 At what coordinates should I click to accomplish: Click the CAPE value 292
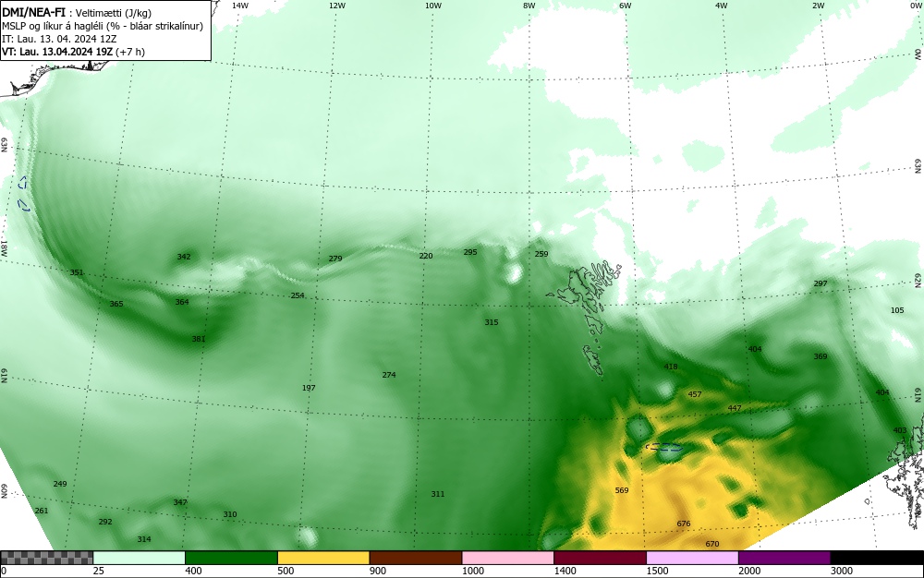coord(105,522)
